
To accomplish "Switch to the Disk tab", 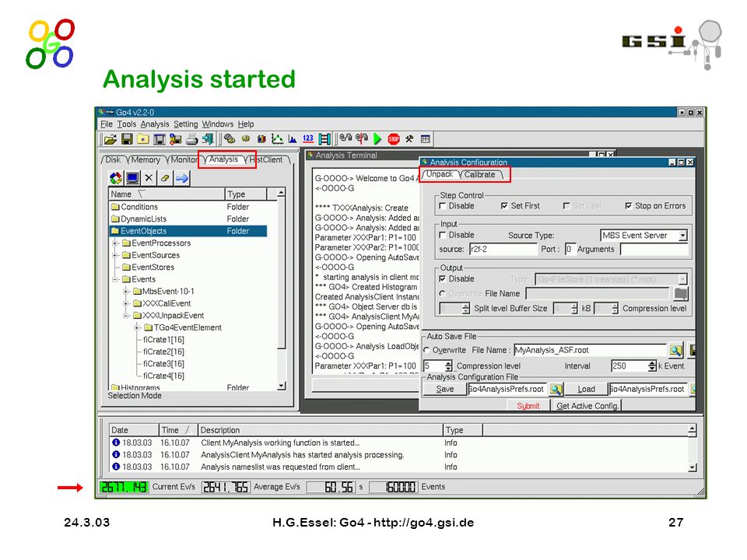I will click(x=113, y=160).
